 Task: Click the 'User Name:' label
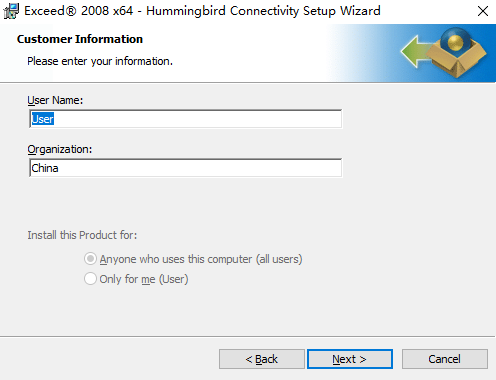pyautogui.click(x=55, y=100)
